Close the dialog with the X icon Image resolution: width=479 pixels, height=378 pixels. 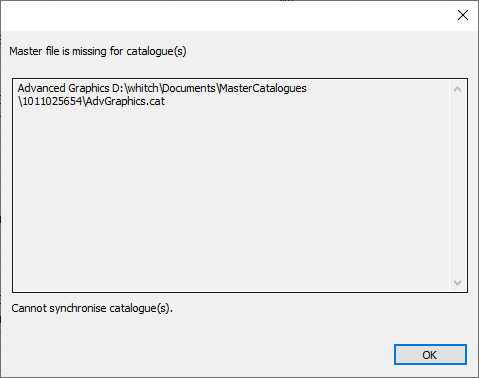463,15
